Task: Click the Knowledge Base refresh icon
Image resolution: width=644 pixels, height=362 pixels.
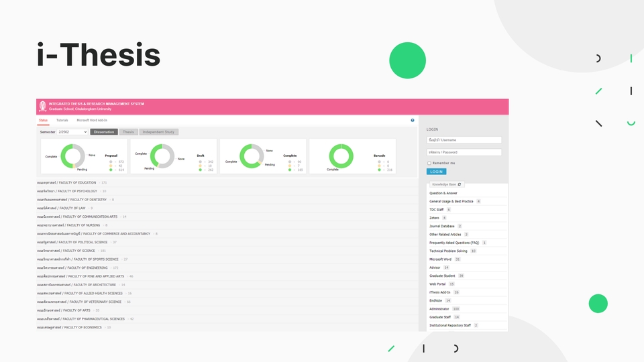Action: point(459,184)
